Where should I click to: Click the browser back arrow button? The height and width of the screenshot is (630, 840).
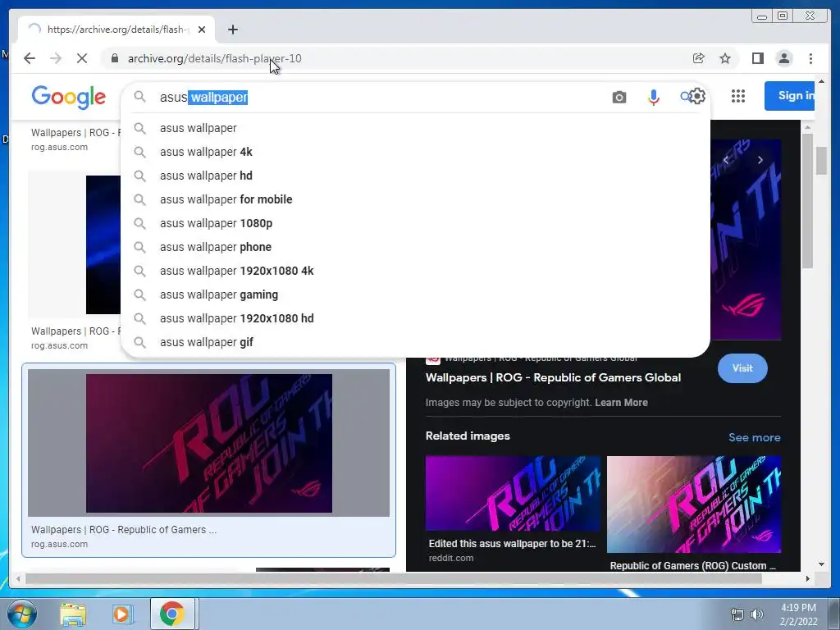point(30,58)
